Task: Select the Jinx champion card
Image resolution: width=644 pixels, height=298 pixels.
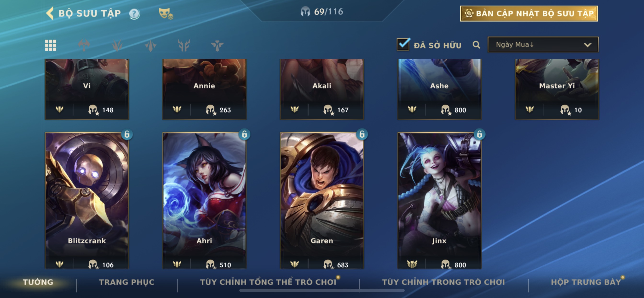Action: coord(439,201)
